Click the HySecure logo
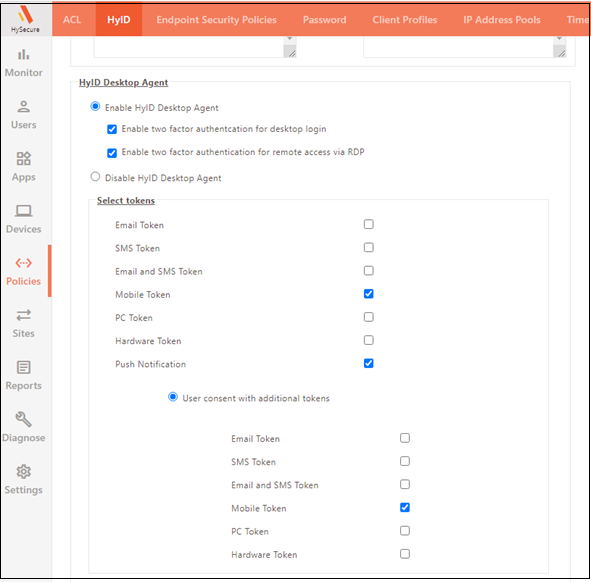 click(25, 20)
